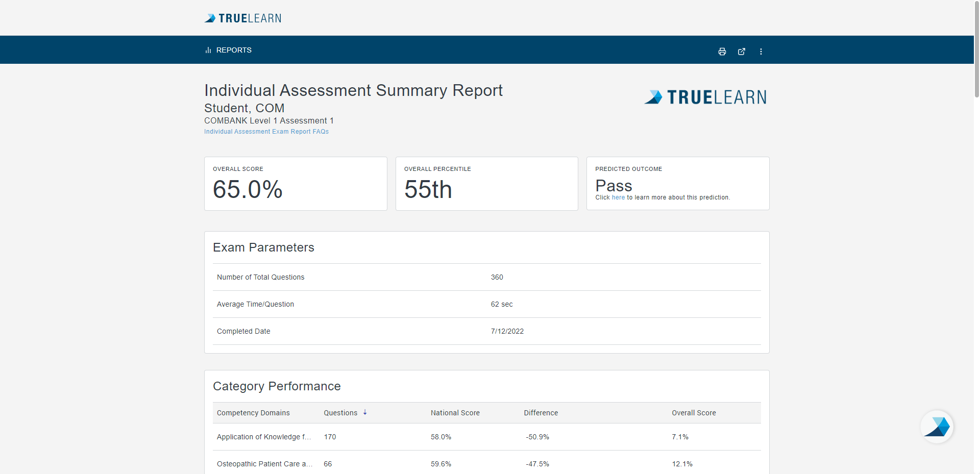Screen dimensions: 980x474
Task: Sort by the Difference column header
Action: coord(541,413)
